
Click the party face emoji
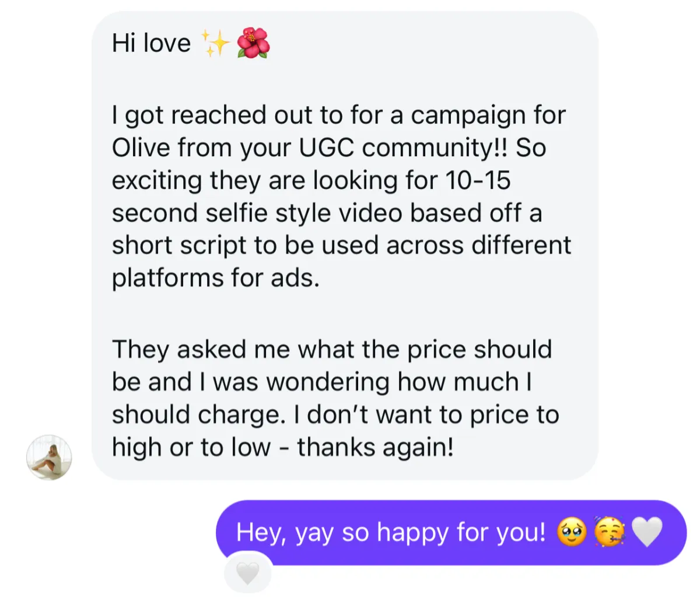(x=610, y=532)
